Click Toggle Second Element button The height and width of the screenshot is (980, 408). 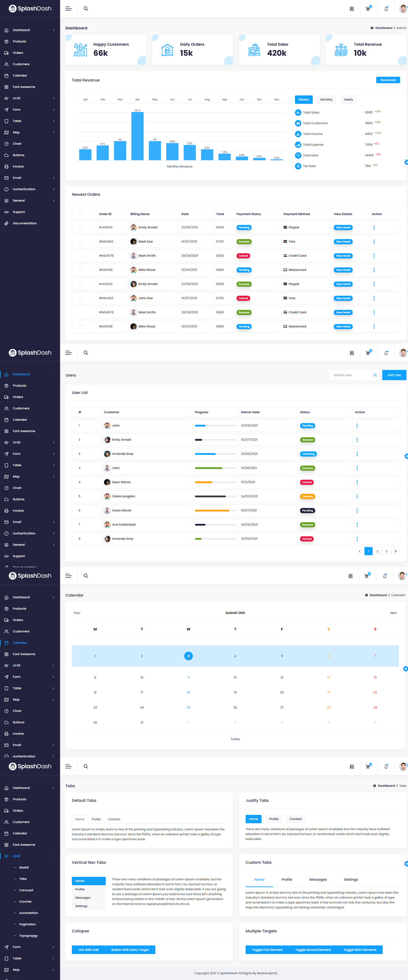coord(313,949)
